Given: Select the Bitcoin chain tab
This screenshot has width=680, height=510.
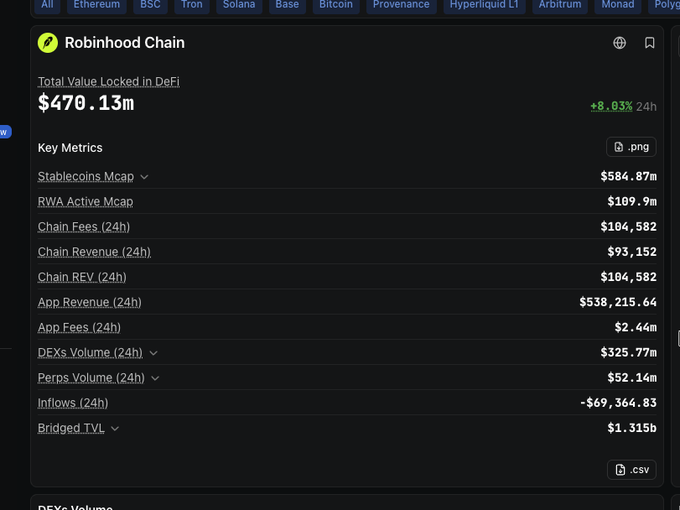Looking at the screenshot, I should tap(336, 5).
